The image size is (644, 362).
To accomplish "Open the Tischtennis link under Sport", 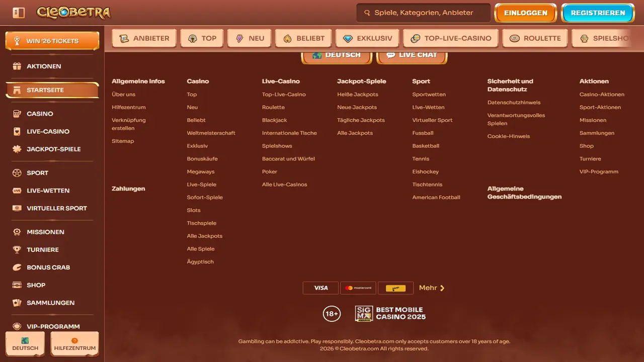I will tap(427, 185).
